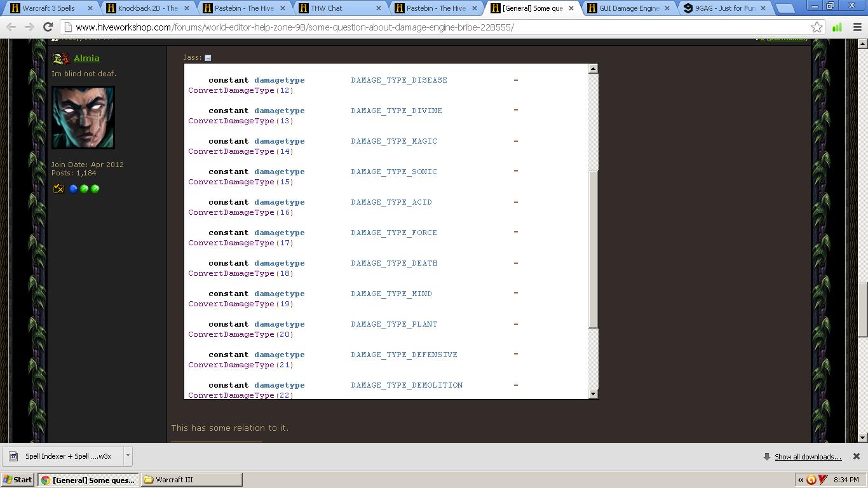The image size is (868, 488).
Task: Click the DAMAGE_TYPE_DISEASE constant
Action: coord(399,80)
